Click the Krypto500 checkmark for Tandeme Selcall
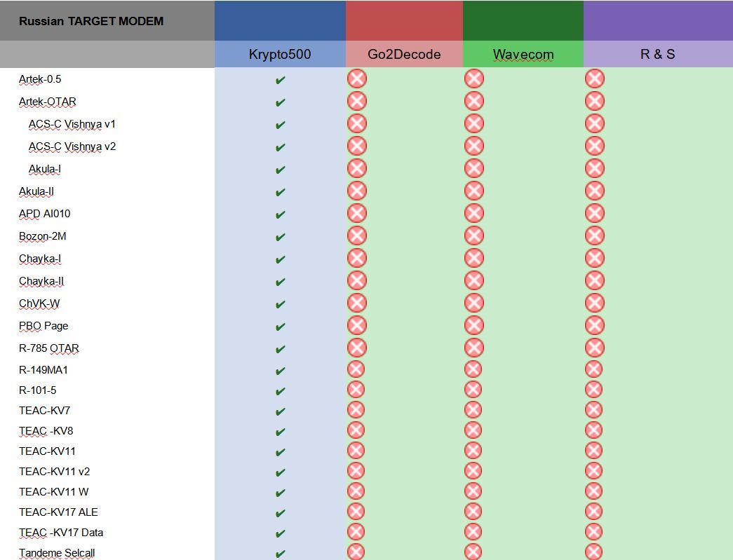733x560 pixels. point(280,554)
